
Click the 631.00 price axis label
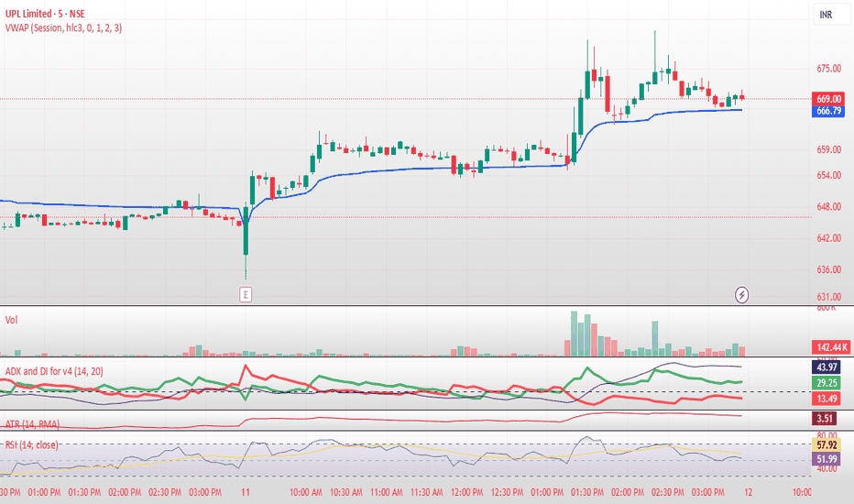828,297
